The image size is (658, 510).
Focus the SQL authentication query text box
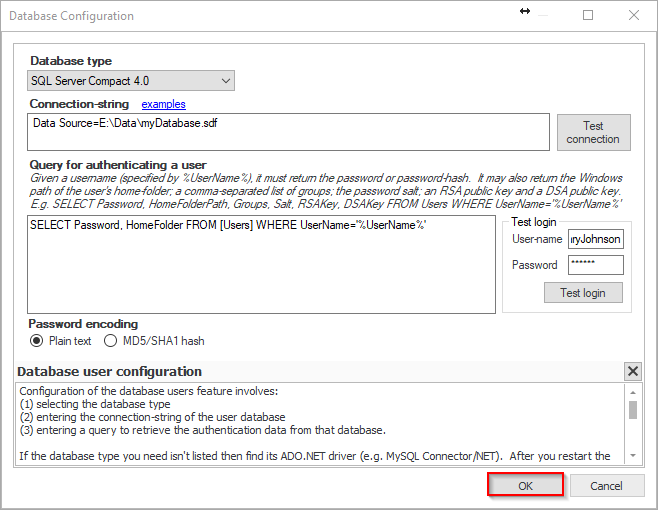(261, 264)
